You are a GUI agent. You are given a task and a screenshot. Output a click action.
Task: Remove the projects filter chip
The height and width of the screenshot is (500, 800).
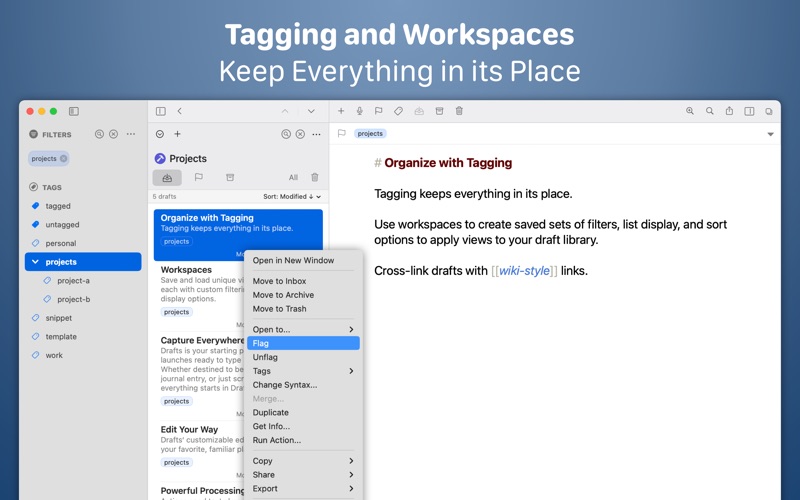coord(63,159)
